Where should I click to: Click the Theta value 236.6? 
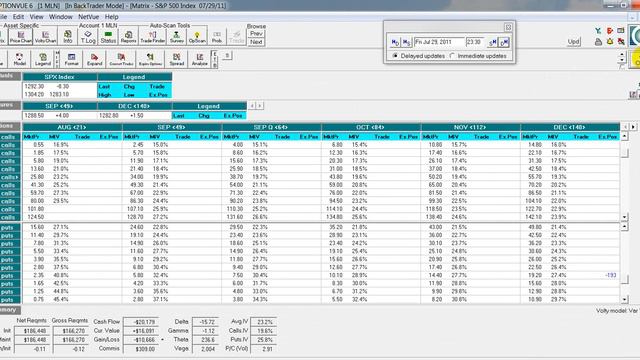pyautogui.click(x=205, y=340)
